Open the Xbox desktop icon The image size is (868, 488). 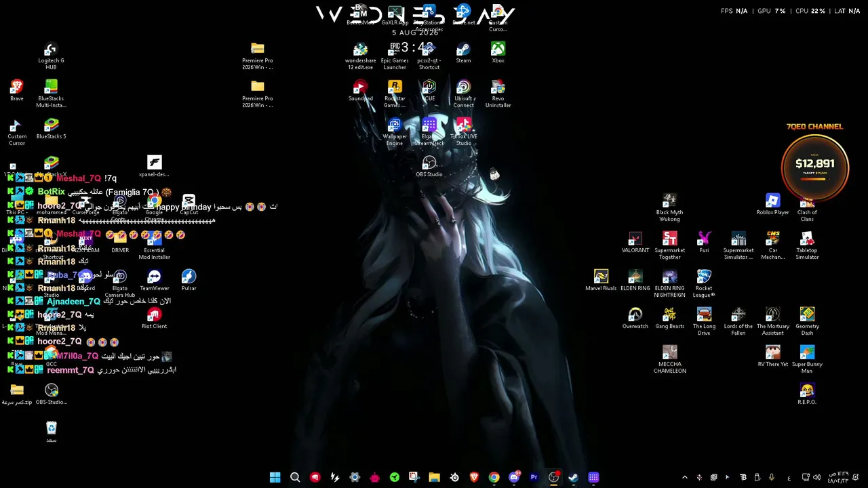[x=498, y=52]
